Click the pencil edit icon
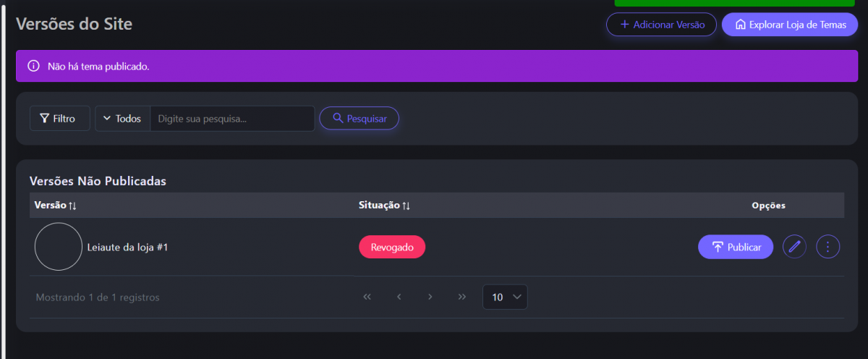The image size is (868, 359). (x=794, y=247)
